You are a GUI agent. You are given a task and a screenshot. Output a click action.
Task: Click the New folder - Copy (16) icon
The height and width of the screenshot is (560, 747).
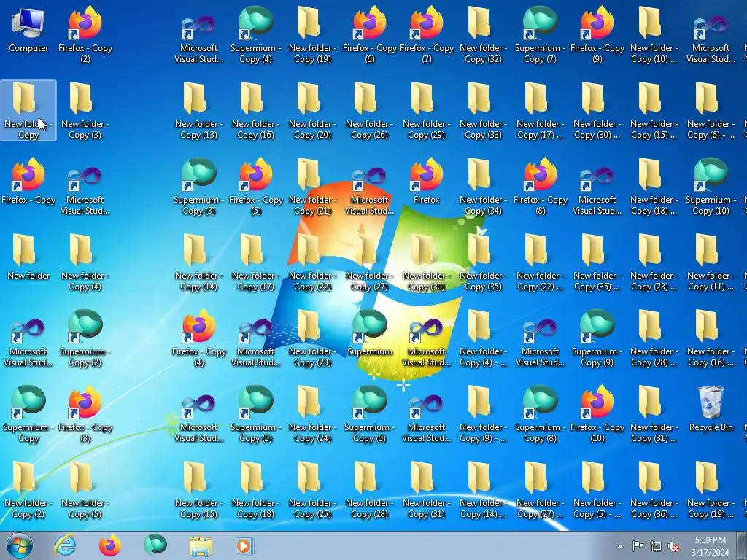pos(256,111)
